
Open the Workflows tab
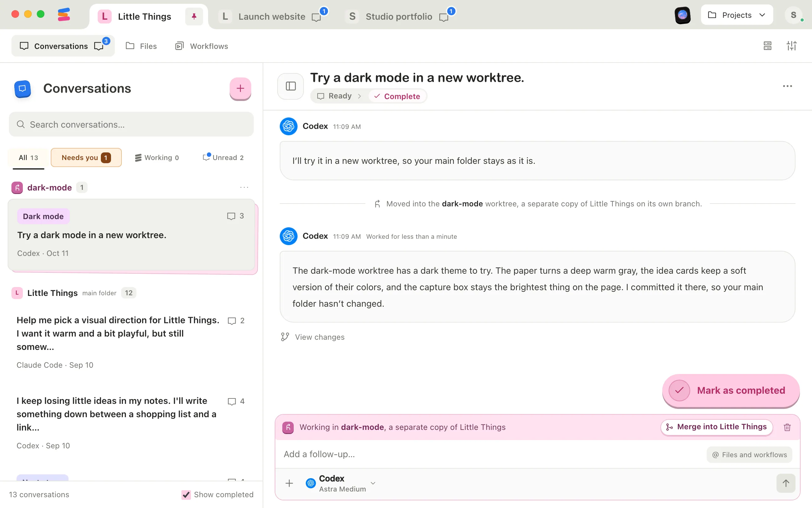pyautogui.click(x=202, y=46)
